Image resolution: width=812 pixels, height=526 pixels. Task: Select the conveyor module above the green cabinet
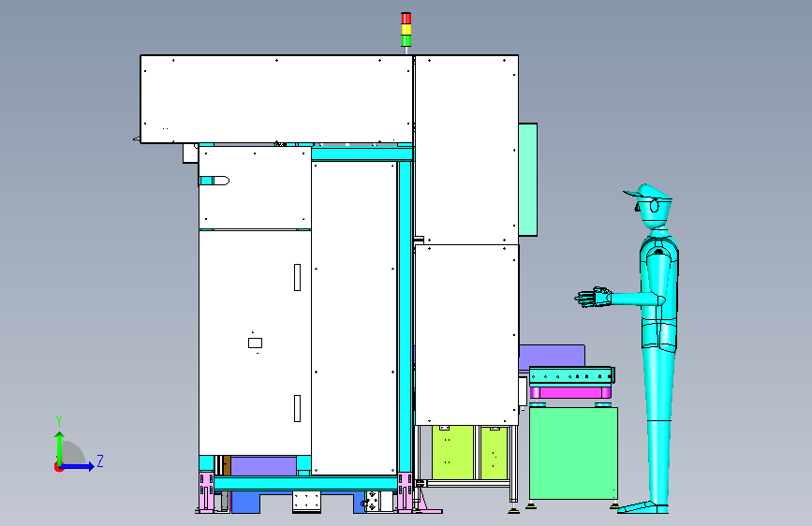(571, 374)
